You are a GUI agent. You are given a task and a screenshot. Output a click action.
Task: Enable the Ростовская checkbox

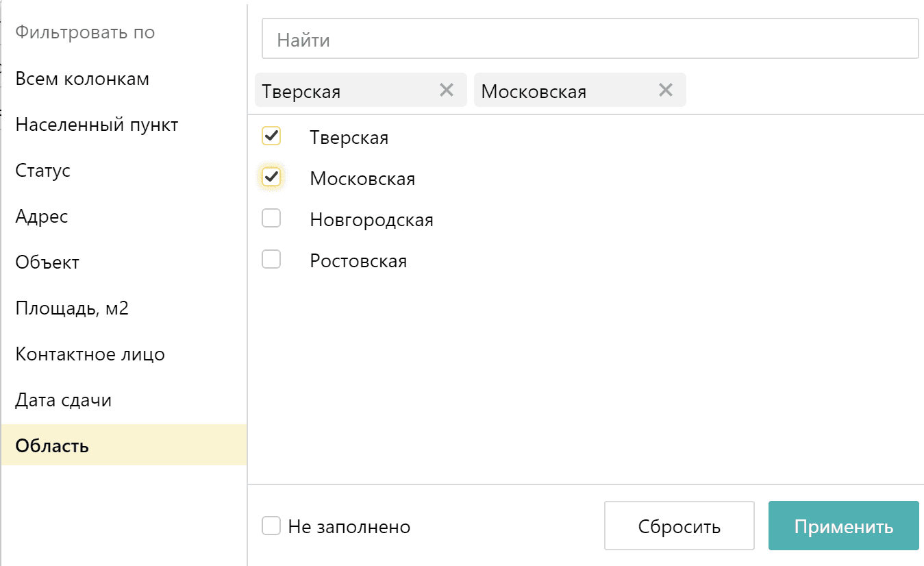[x=271, y=259]
